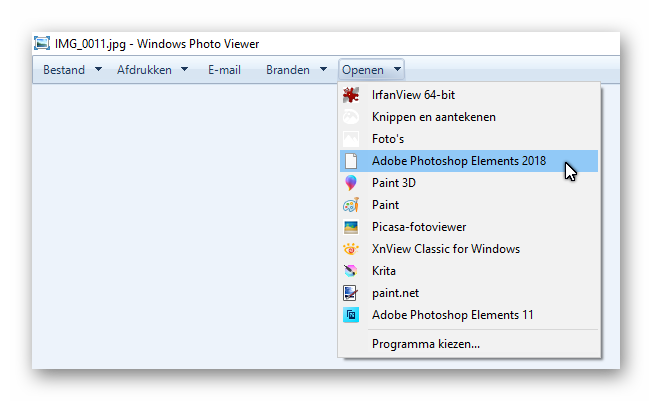Expand the Branden dropdown arrow

coord(324,69)
